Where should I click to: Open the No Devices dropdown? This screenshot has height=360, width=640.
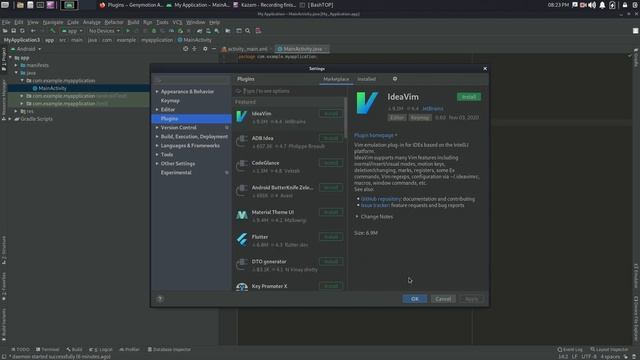(104, 31)
